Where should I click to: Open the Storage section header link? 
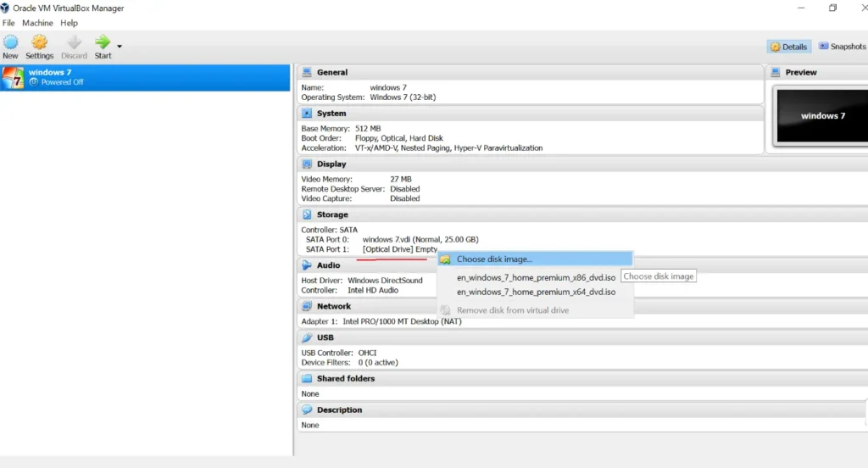[332, 214]
